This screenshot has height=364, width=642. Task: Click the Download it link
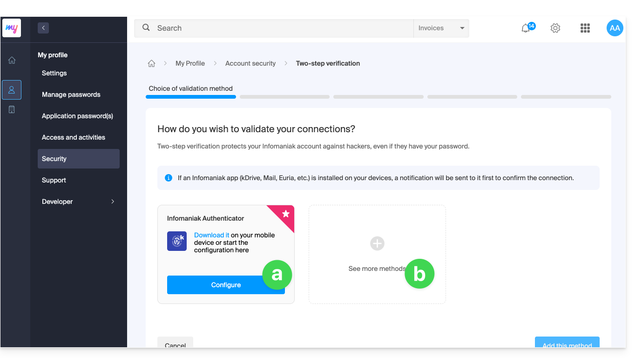(x=211, y=235)
